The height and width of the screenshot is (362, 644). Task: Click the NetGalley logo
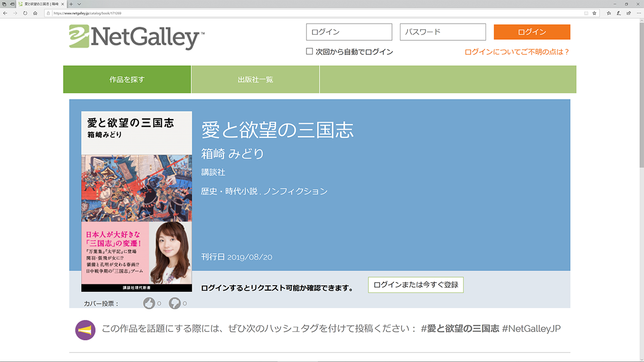coord(137,37)
